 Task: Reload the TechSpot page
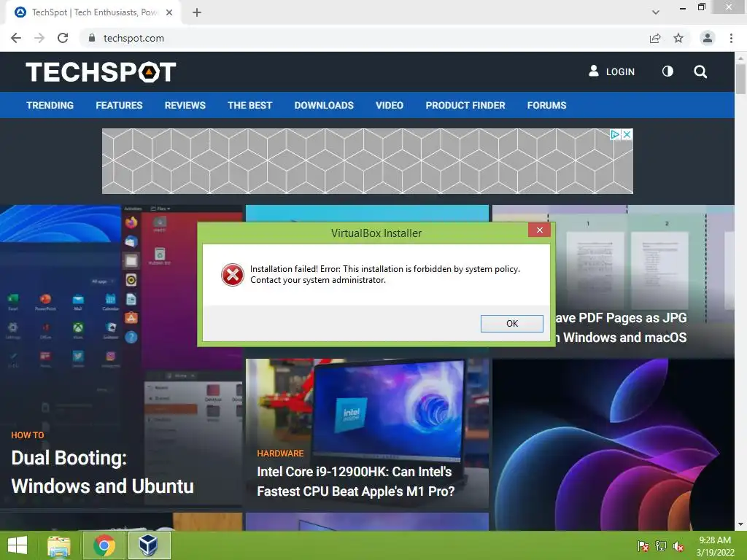coord(63,38)
